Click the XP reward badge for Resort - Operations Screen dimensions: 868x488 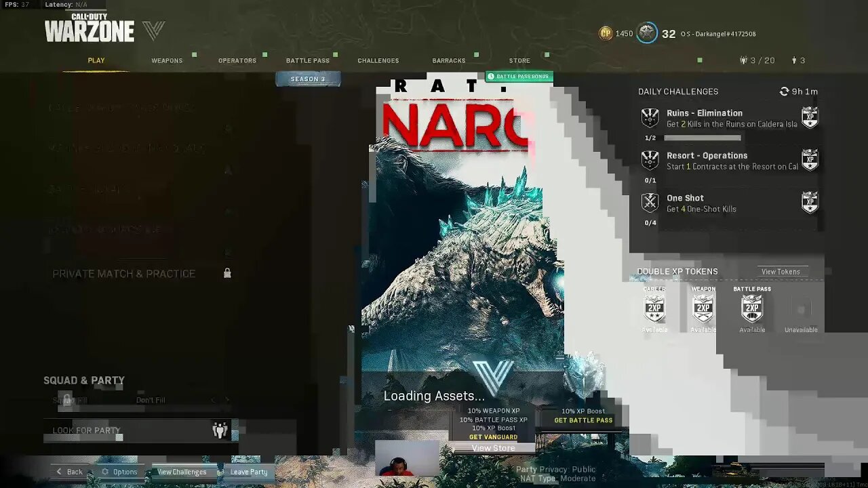point(810,160)
